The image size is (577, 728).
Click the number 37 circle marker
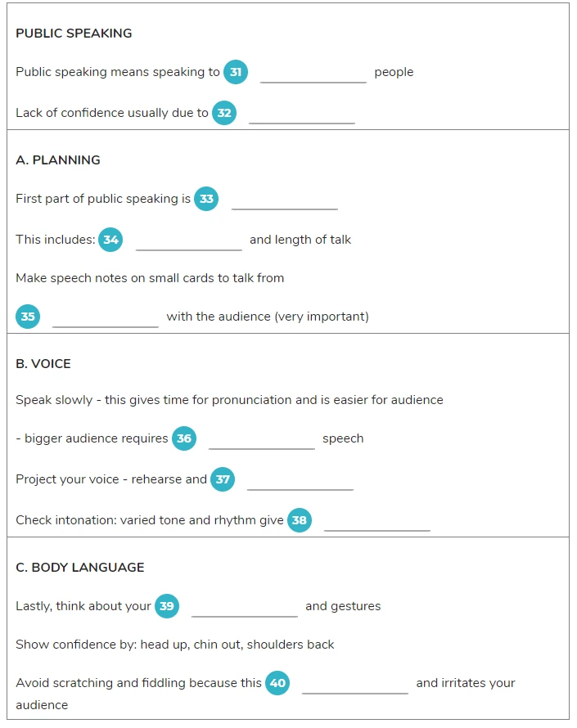tap(223, 479)
